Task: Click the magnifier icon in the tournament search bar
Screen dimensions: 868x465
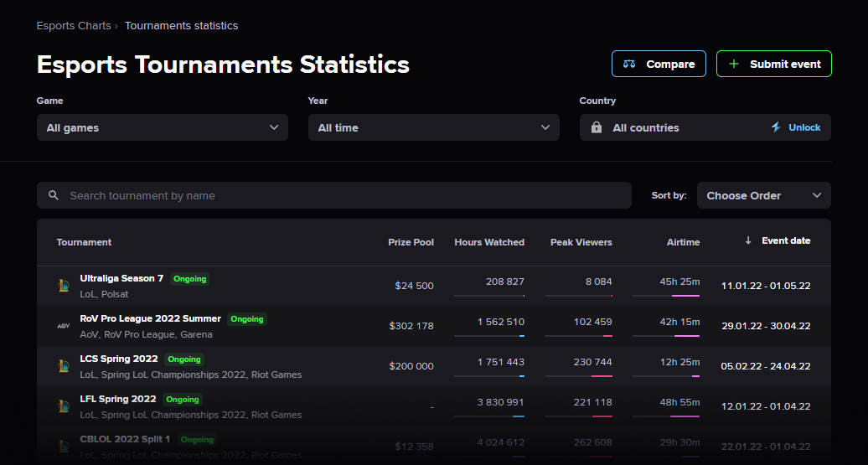Action: pyautogui.click(x=54, y=195)
